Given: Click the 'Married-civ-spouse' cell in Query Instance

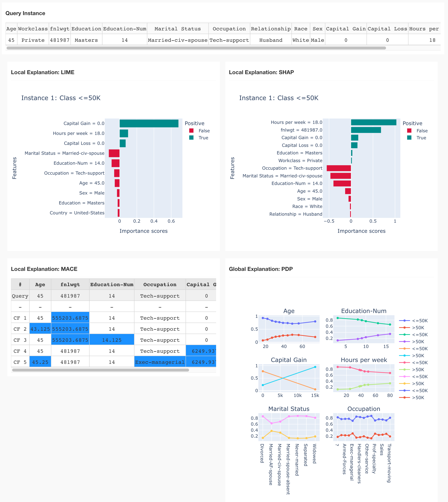Looking at the screenshot, I should pos(178,40).
